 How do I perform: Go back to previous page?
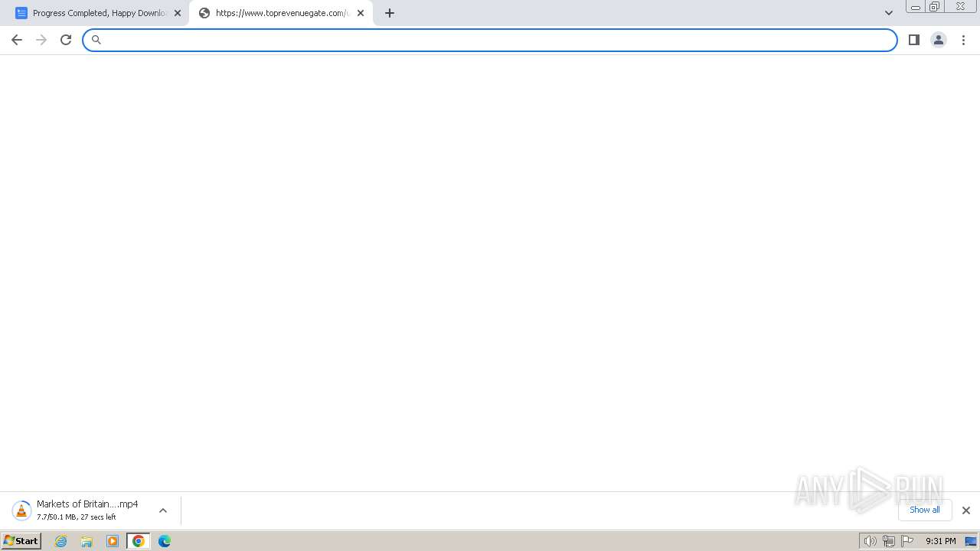(x=17, y=40)
